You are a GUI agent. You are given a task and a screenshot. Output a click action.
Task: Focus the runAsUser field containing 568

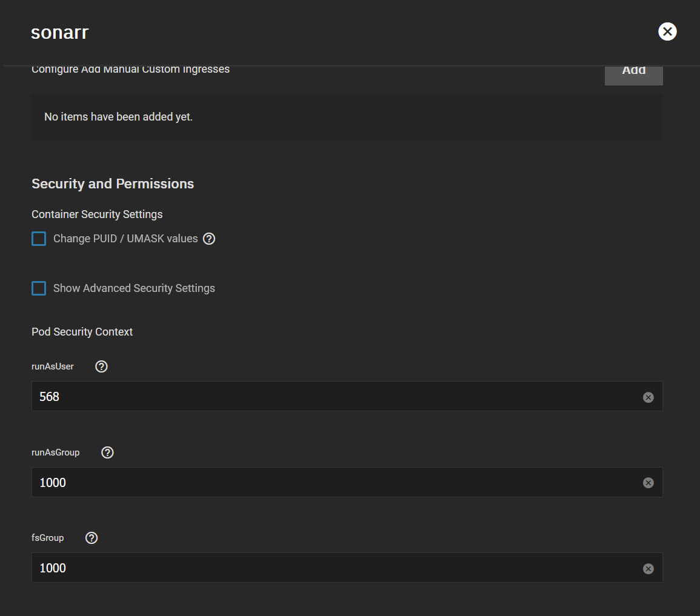click(347, 396)
